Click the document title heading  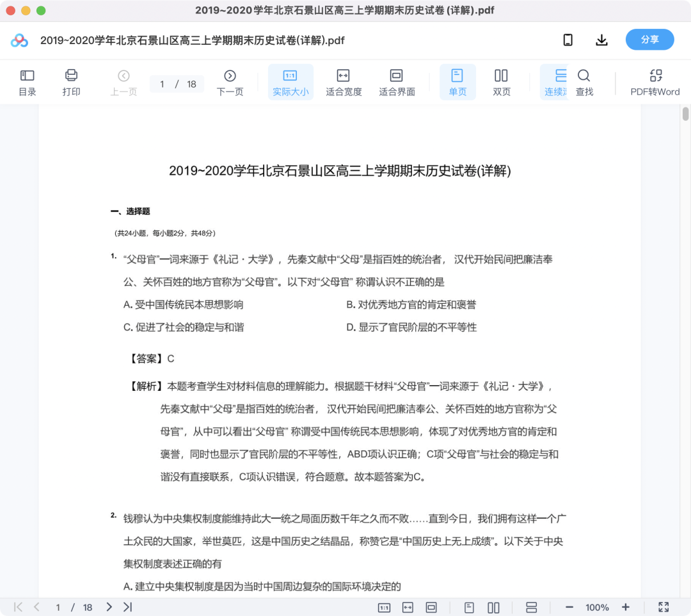click(340, 171)
